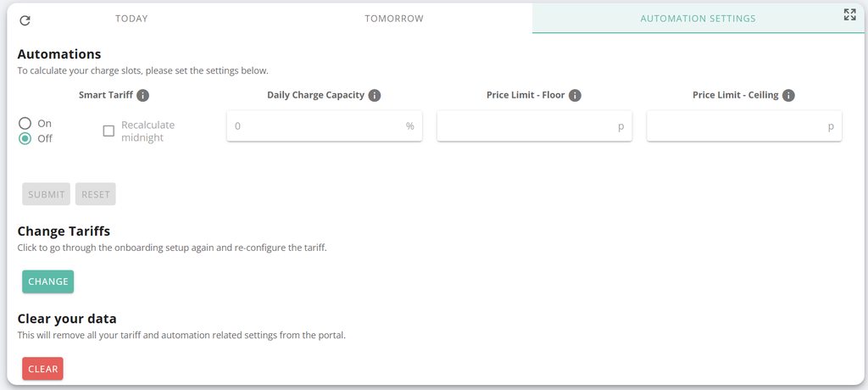This screenshot has width=868, height=390.
Task: Show info for Smart Tariff
Action: coord(143,96)
